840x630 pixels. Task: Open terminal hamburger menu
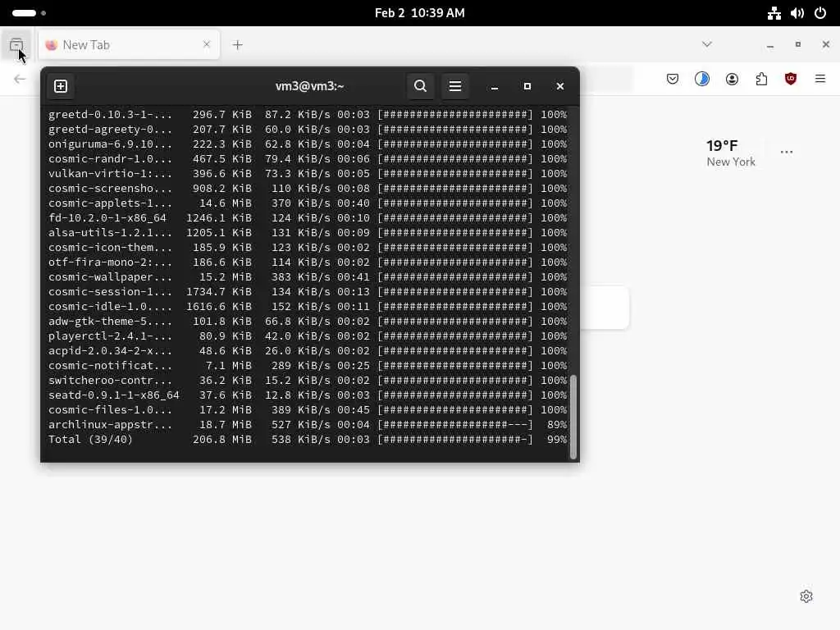coord(454,86)
